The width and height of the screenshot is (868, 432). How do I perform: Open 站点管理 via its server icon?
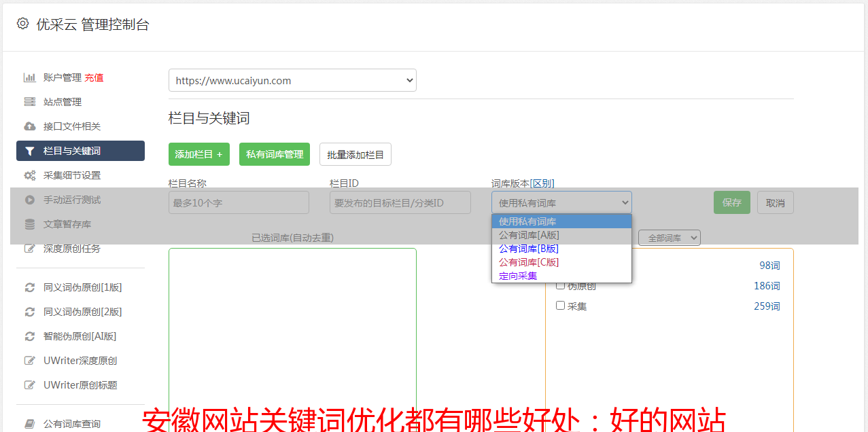[30, 102]
